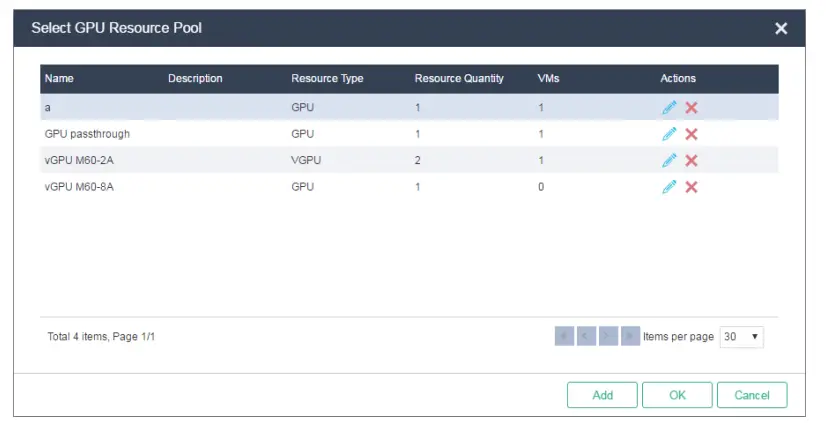Image resolution: width=826 pixels, height=423 pixels.
Task: Delete the vGPU M60-8A pool
Action: (x=691, y=186)
